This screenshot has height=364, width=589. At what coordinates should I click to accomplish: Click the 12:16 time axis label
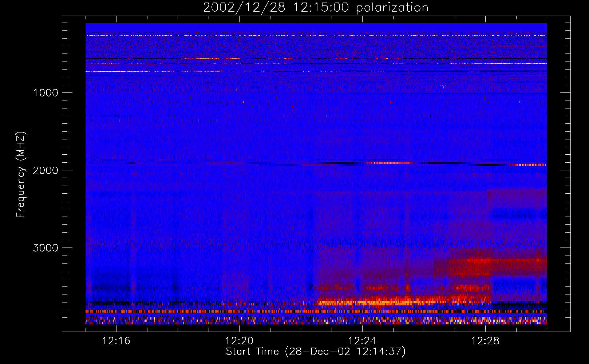pos(116,341)
